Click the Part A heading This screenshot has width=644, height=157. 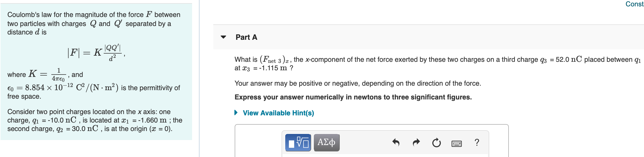[x=246, y=37]
